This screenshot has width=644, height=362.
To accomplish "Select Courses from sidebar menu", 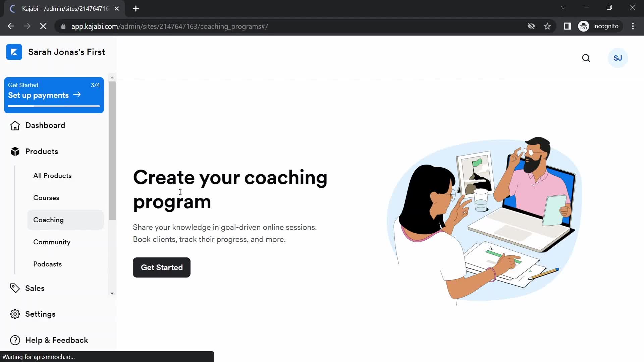I will coord(46,197).
